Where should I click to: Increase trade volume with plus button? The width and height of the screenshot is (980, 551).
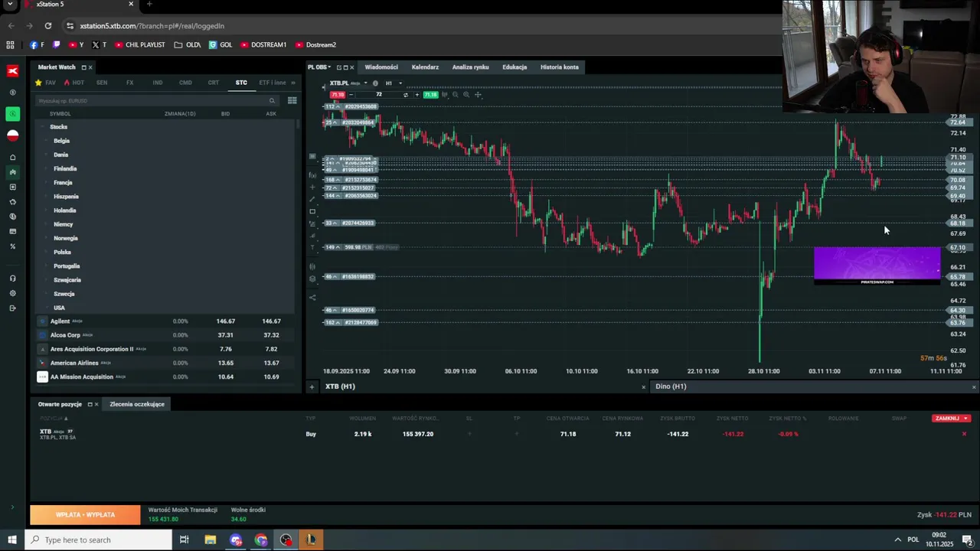click(x=416, y=95)
